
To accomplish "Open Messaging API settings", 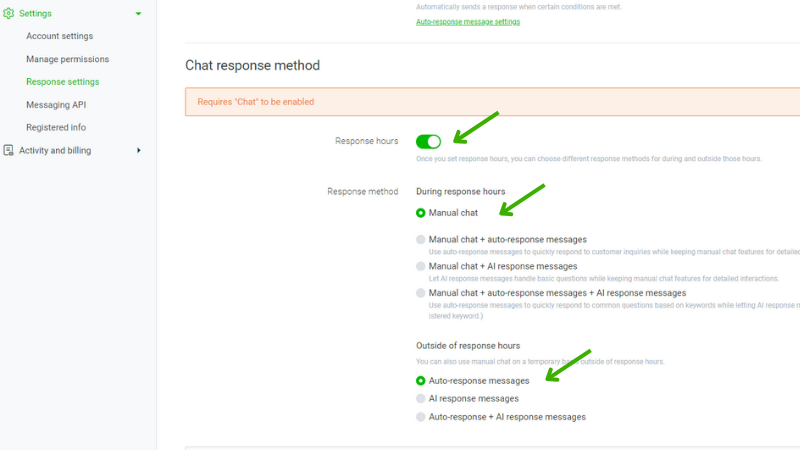I will pos(56,105).
